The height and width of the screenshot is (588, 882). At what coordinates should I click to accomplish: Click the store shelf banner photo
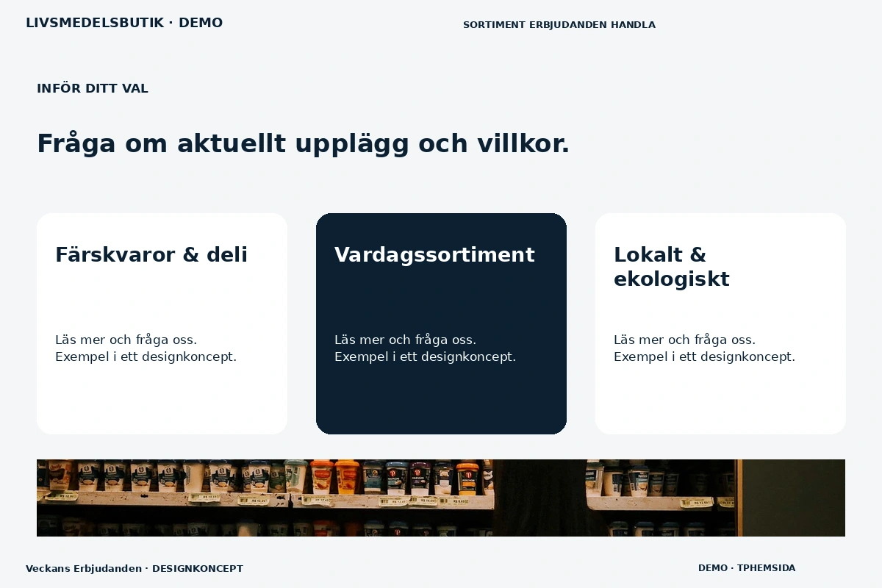[441, 498]
